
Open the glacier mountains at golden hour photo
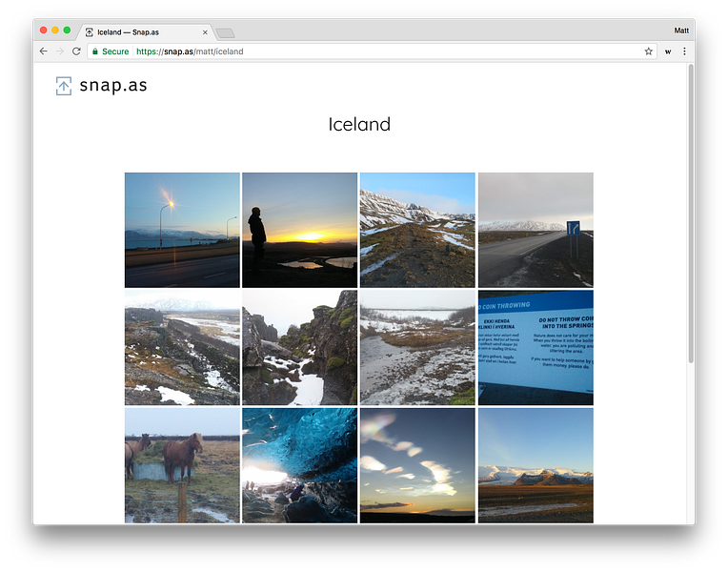[x=536, y=465]
